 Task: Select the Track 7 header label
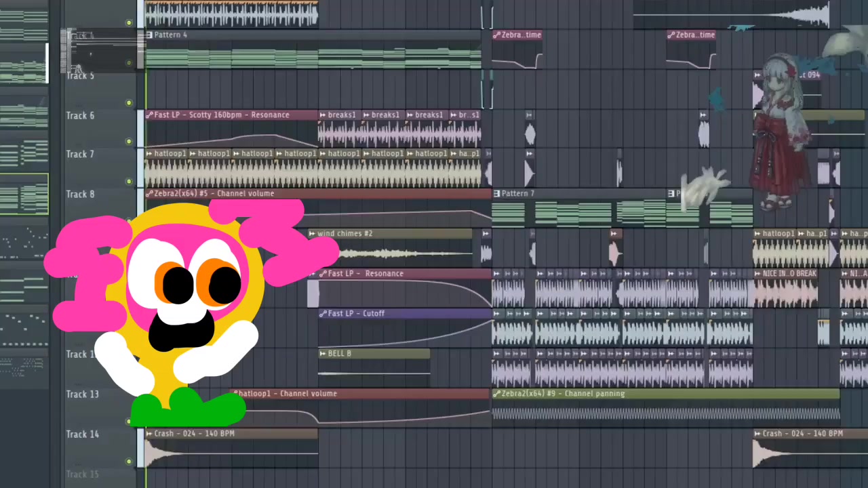[80, 155]
